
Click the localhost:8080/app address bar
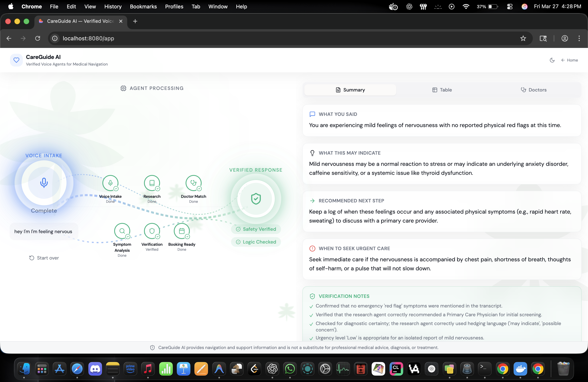click(x=88, y=38)
